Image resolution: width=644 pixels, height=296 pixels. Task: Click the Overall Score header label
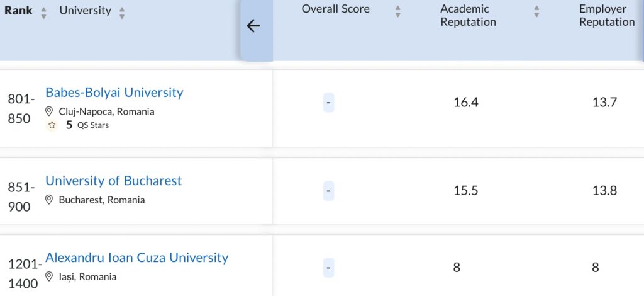(335, 9)
